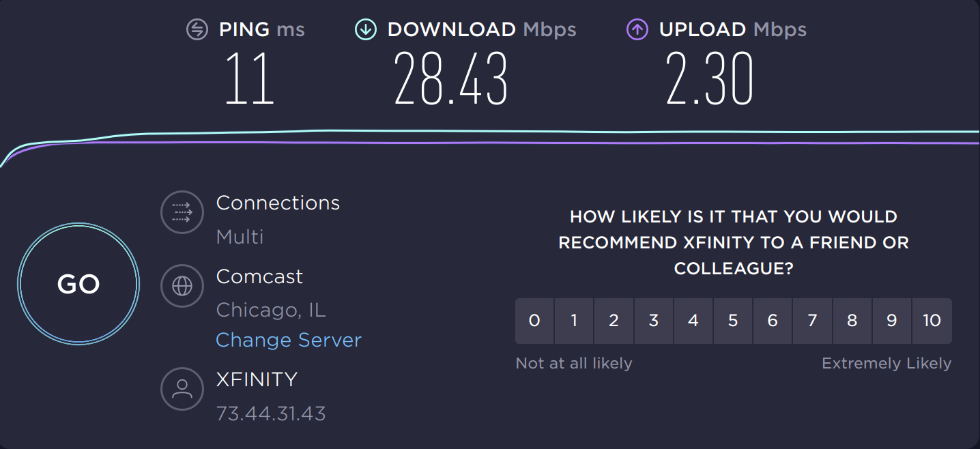This screenshot has height=449, width=980.
Task: Choose rating 8 for XFINITY recommendation
Action: (852, 321)
